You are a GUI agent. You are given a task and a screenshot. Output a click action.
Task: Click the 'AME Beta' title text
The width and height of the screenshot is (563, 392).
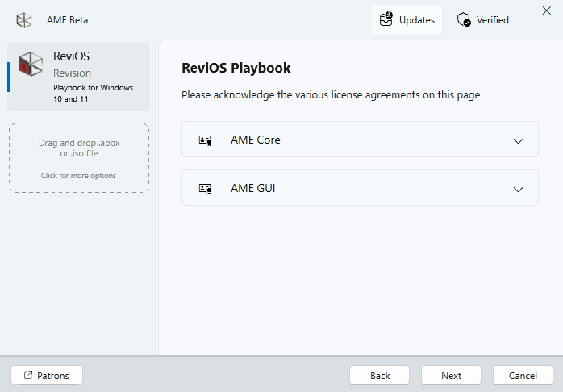click(67, 20)
